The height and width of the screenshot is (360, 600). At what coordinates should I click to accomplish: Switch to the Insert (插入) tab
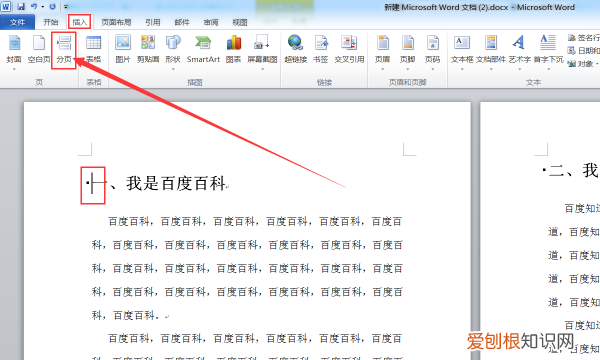pos(80,22)
